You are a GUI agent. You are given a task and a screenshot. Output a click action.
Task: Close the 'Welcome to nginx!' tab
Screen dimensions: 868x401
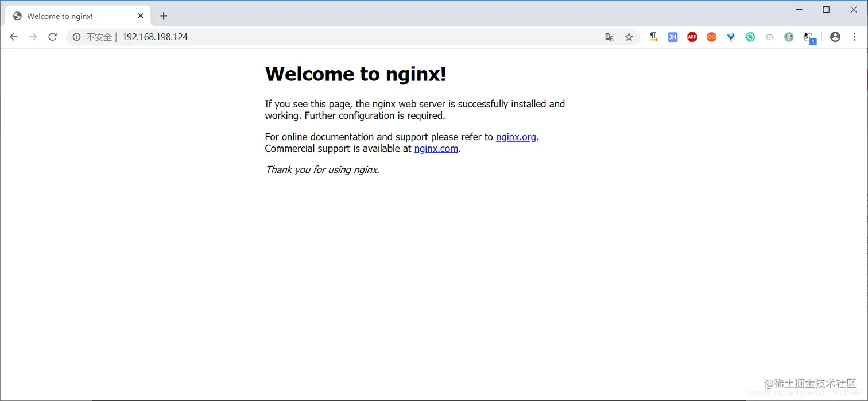pyautogui.click(x=141, y=16)
